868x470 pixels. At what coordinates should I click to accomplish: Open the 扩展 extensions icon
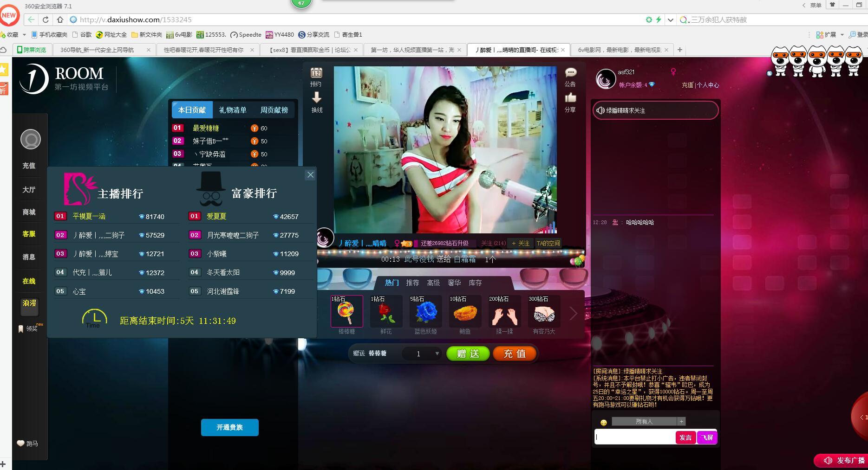click(820, 35)
